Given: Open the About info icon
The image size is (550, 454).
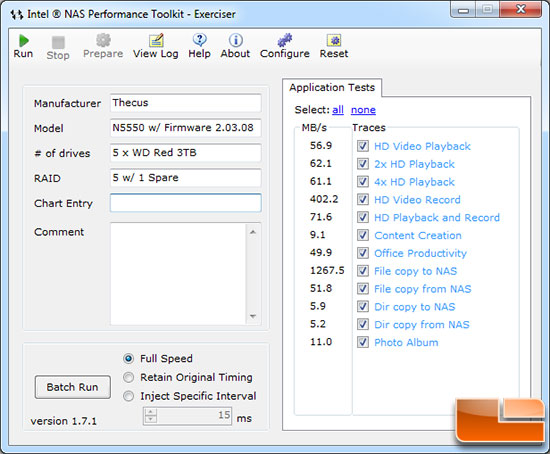Looking at the screenshot, I should pos(236,40).
